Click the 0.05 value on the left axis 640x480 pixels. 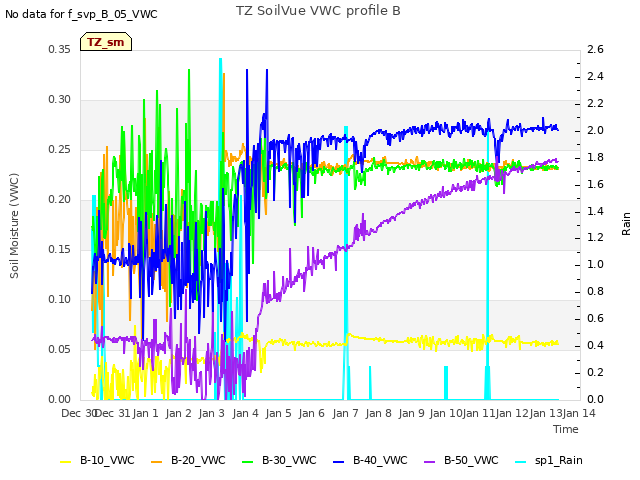coord(60,349)
